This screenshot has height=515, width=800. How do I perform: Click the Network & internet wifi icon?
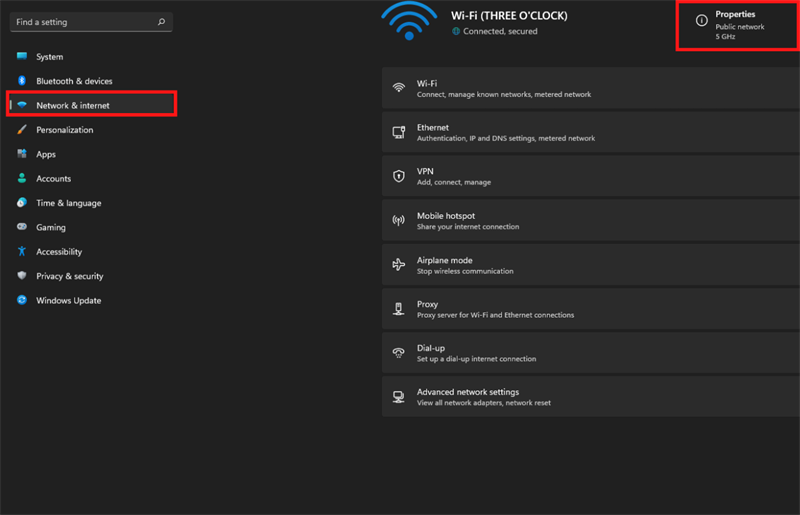(x=22, y=105)
